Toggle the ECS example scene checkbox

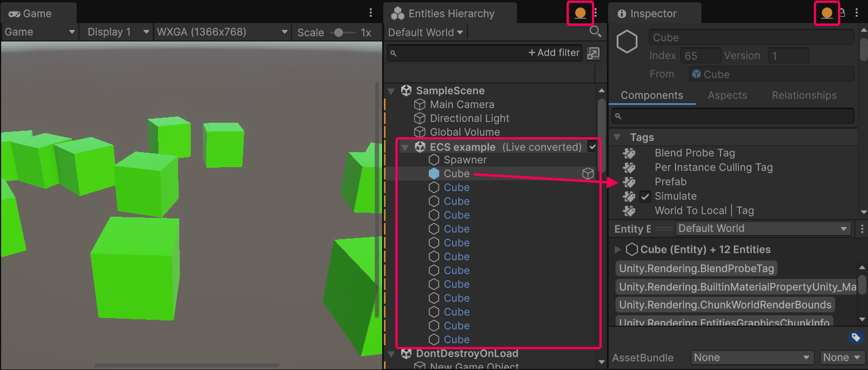[592, 146]
